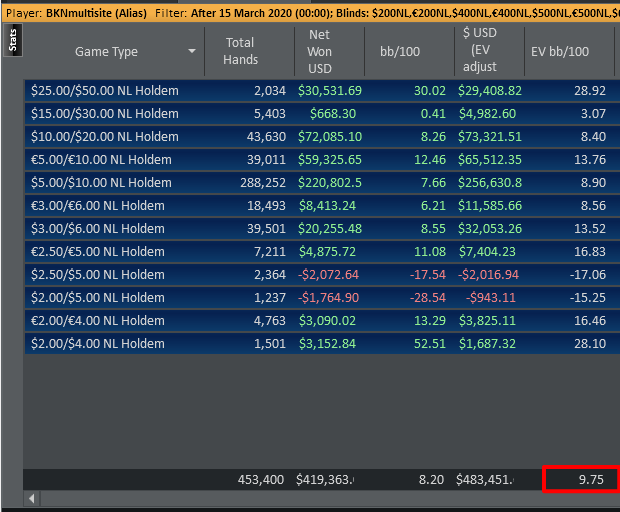Sort by the Total Hands column header

[x=240, y=51]
